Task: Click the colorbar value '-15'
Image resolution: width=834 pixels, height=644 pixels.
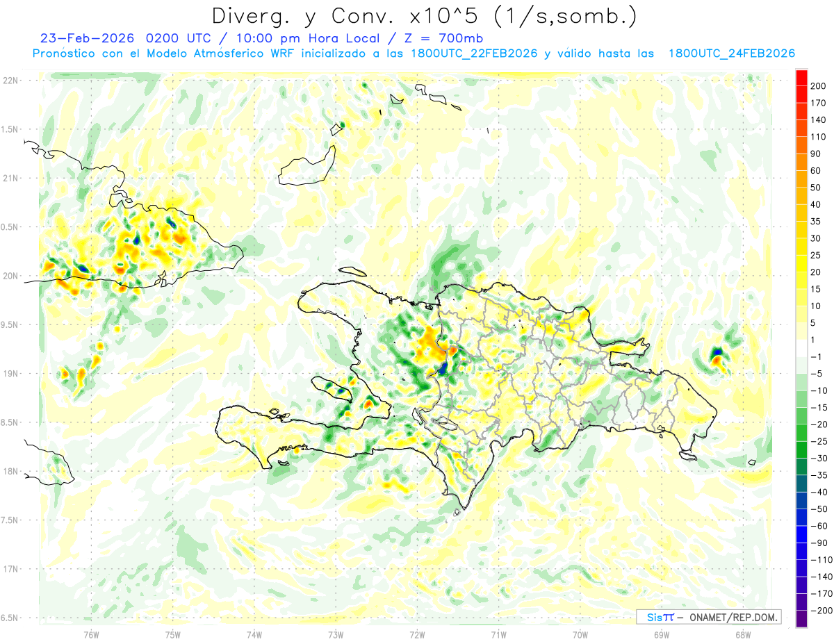Action: point(818,408)
